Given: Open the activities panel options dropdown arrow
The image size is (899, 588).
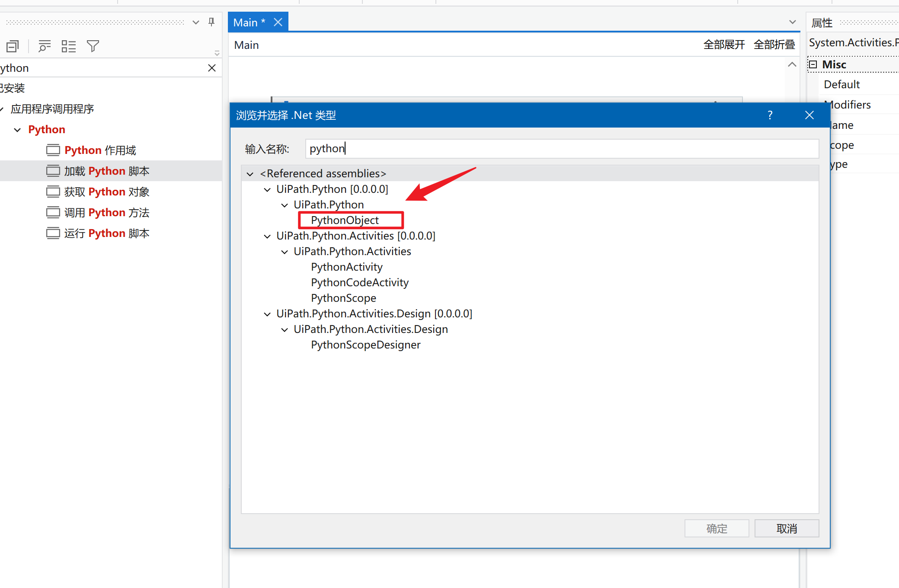Looking at the screenshot, I should tap(195, 22).
